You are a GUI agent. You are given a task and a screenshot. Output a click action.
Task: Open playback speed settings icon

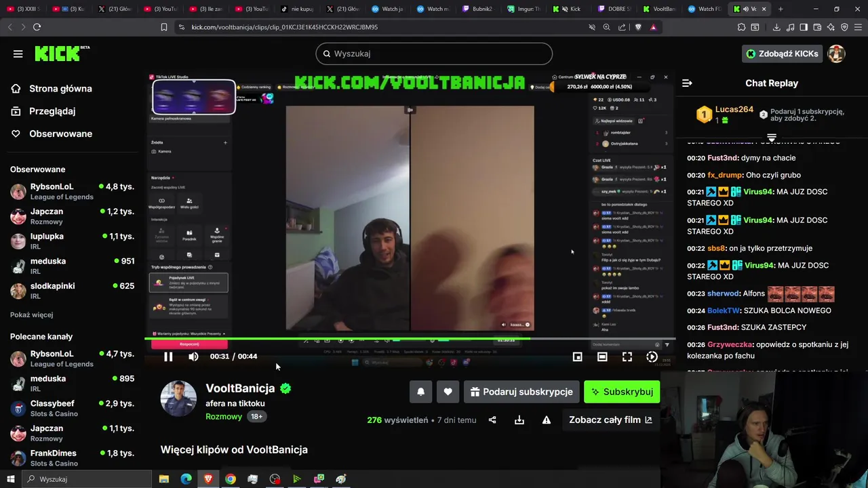pyautogui.click(x=652, y=357)
